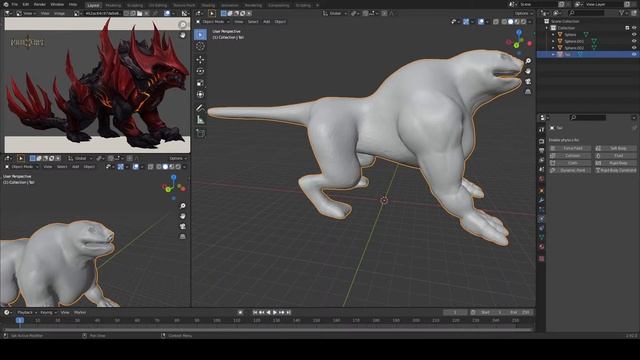Click zoom icon in the image editor
640x360 pixels.
pos(182,25)
